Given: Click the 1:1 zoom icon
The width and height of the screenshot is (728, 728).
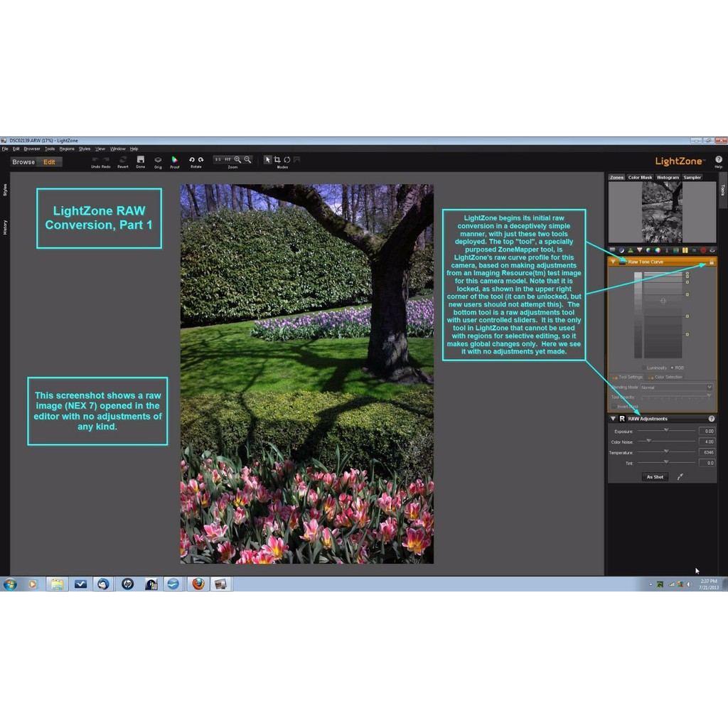Looking at the screenshot, I should pyautogui.click(x=217, y=159).
